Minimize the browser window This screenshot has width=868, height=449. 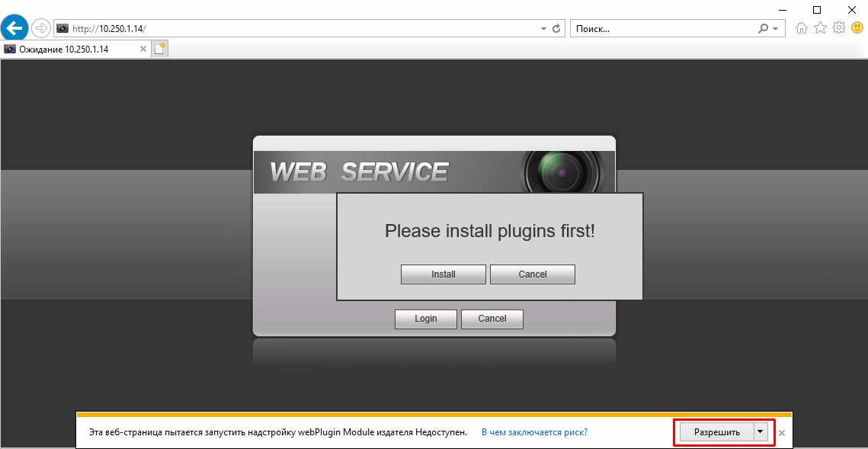[782, 9]
